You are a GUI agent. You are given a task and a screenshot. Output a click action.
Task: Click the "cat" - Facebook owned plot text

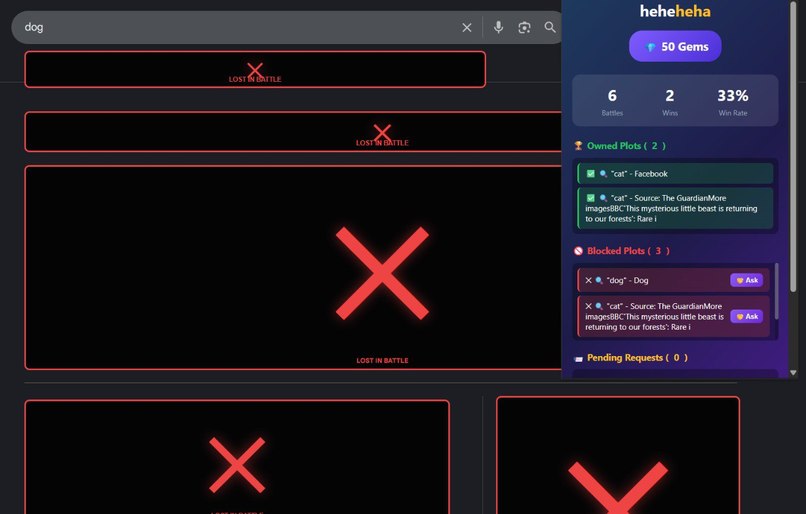pyautogui.click(x=639, y=174)
